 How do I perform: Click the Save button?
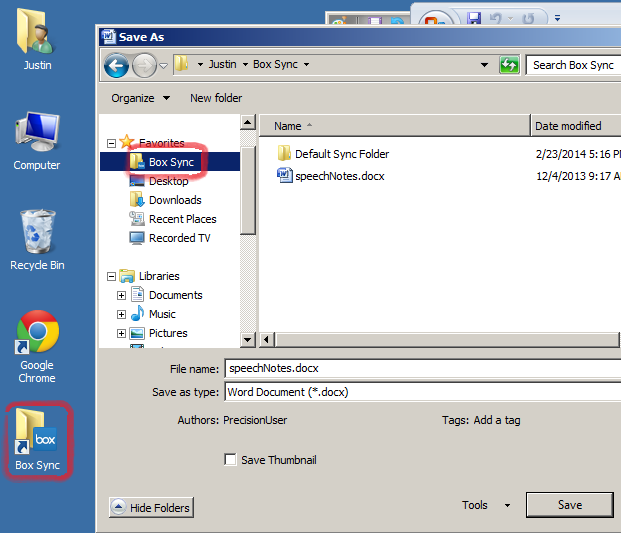click(x=570, y=505)
